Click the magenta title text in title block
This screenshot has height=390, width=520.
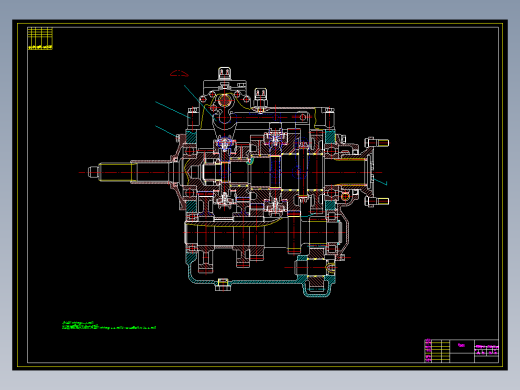pos(461,345)
